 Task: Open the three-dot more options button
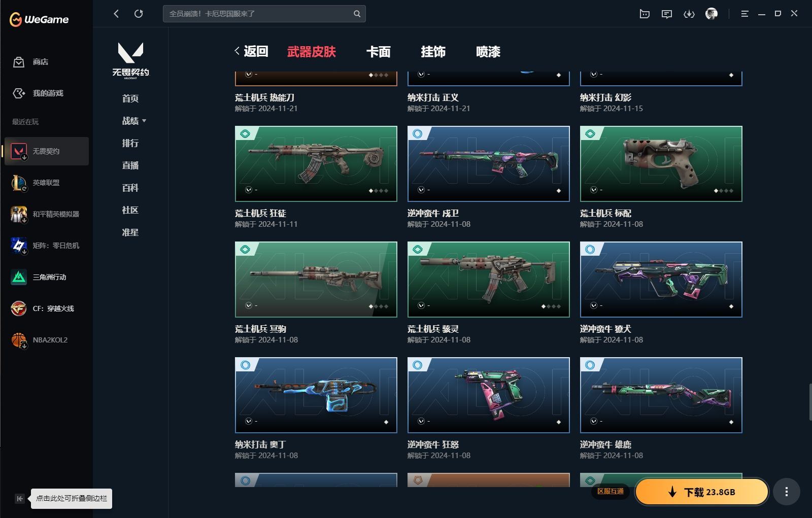787,492
